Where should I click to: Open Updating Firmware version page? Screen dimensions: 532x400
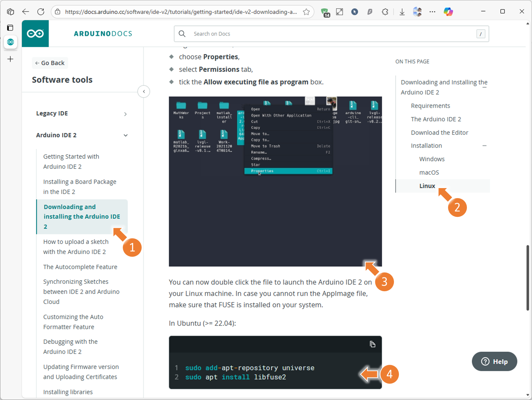click(81, 372)
